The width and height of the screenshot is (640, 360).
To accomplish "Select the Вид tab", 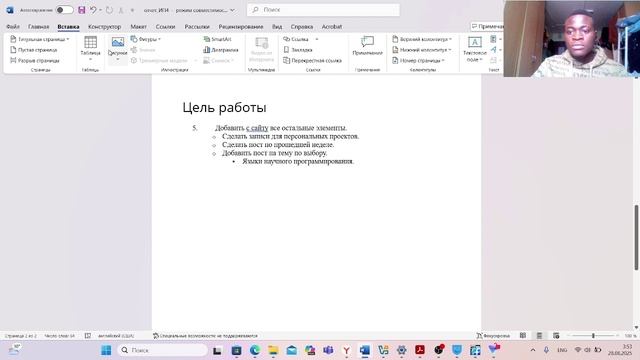I will [x=277, y=27].
